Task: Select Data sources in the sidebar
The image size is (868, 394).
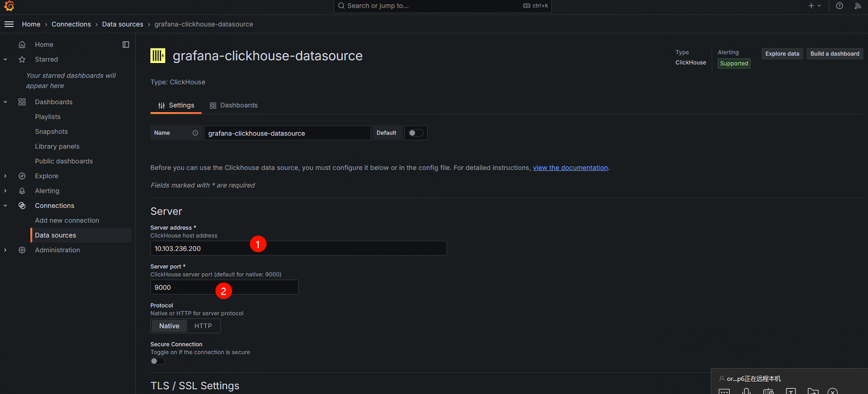Action: 81,235
